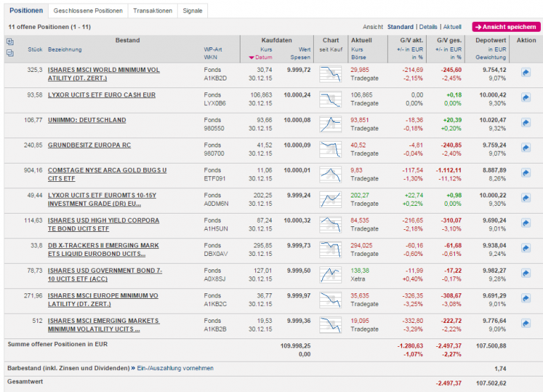The width and height of the screenshot is (543, 392).
Task: Open the Transaktionen tab
Action: point(152,11)
